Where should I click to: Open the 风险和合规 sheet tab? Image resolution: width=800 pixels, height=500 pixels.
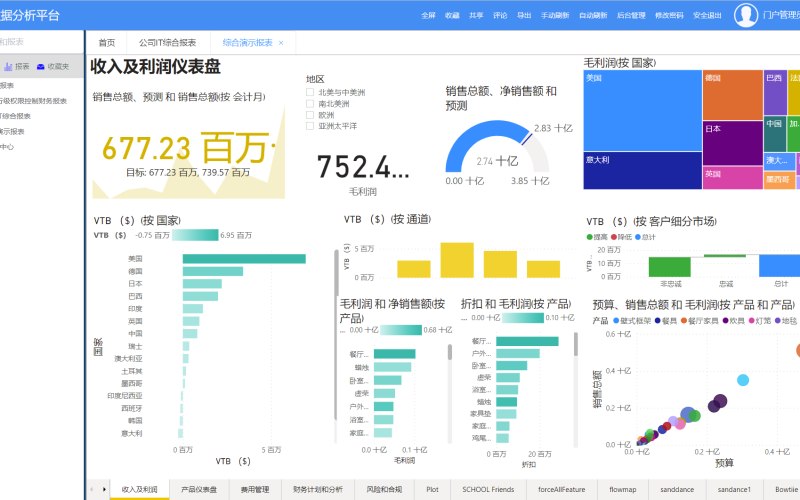[384, 489]
